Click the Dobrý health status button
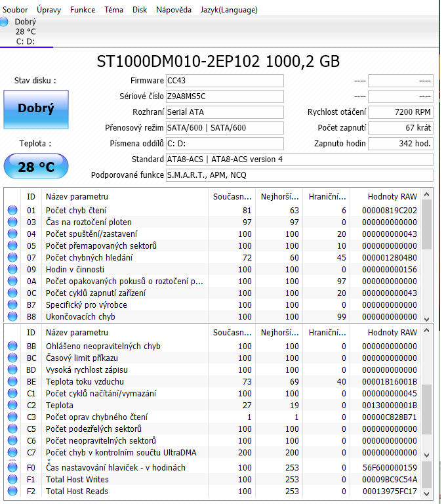 click(x=36, y=110)
